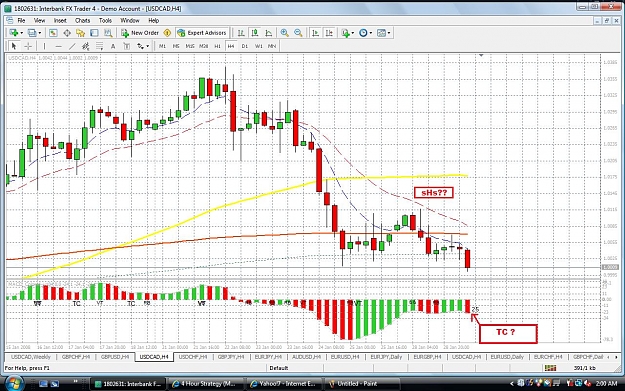Click the Indicators list icon
The width and height of the screenshot is (625, 391).
click(x=345, y=33)
